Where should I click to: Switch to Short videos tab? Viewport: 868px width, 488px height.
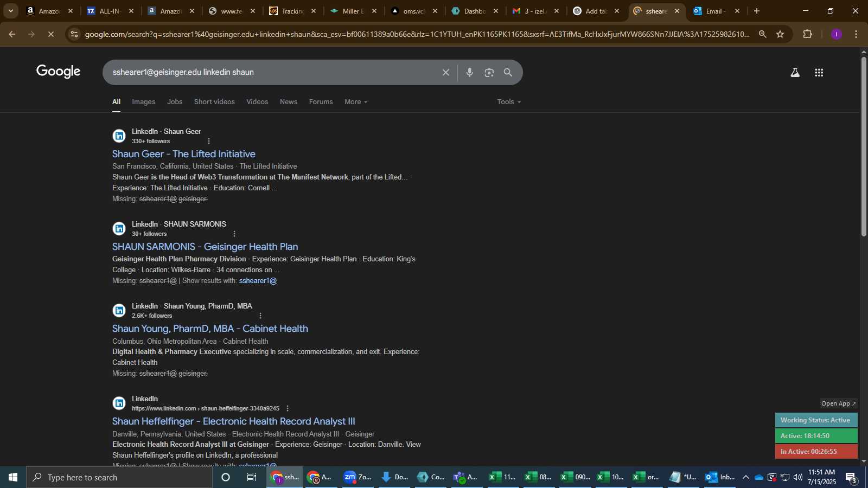point(214,102)
